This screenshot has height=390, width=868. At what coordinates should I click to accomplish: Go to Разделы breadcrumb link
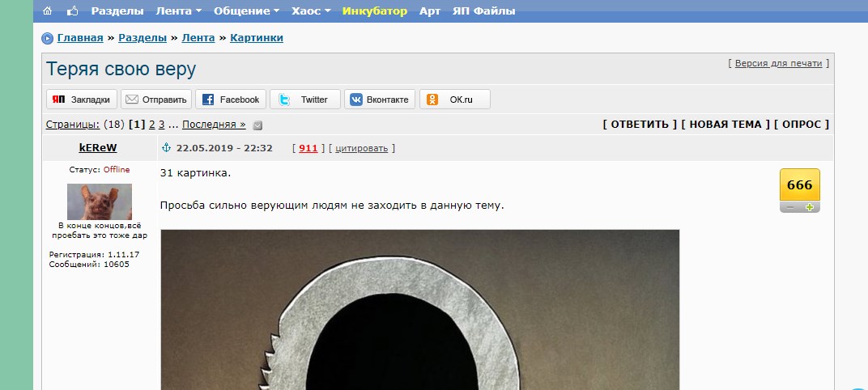pos(143,38)
